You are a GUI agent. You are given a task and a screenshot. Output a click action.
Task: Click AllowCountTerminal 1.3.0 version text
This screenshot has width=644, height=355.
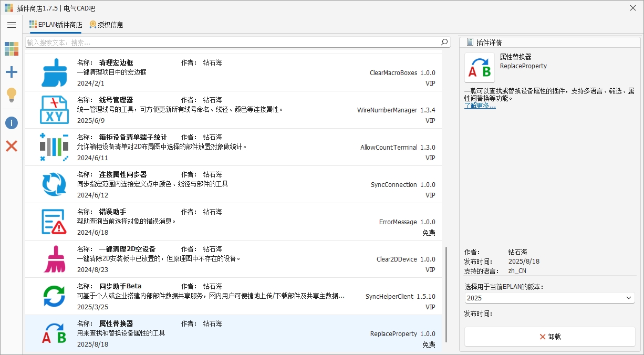[398, 148]
